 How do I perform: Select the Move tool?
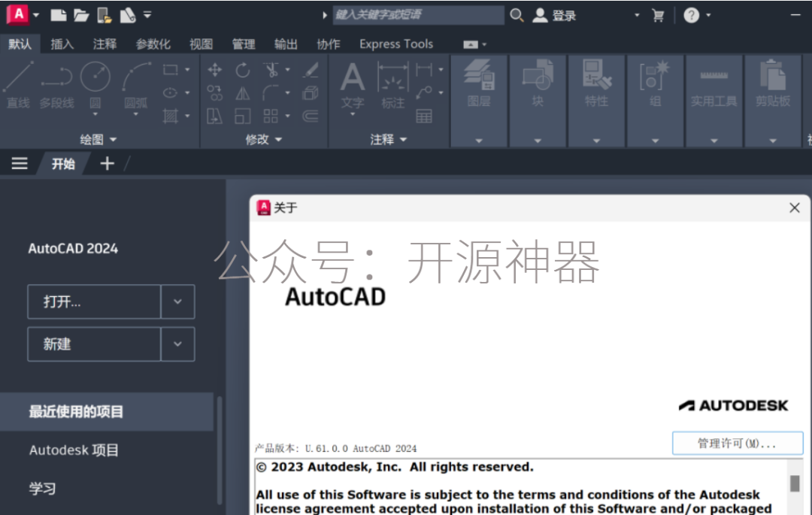214,69
